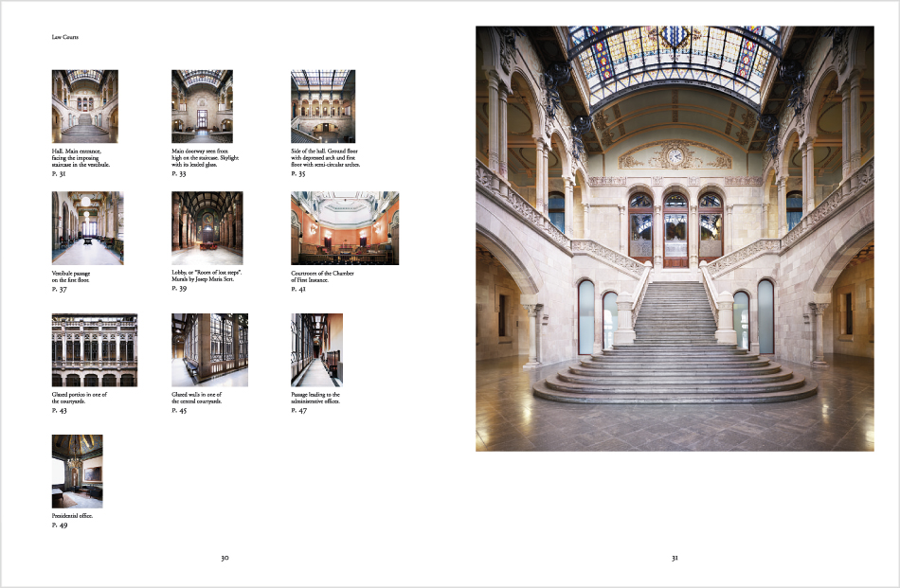Click the Law Courts header text
The width and height of the screenshot is (900, 588).
pos(65,37)
